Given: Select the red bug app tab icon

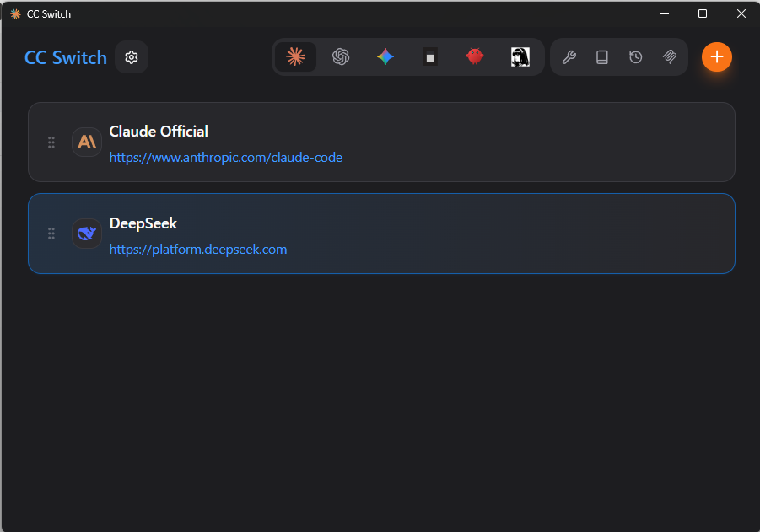Looking at the screenshot, I should (x=475, y=57).
